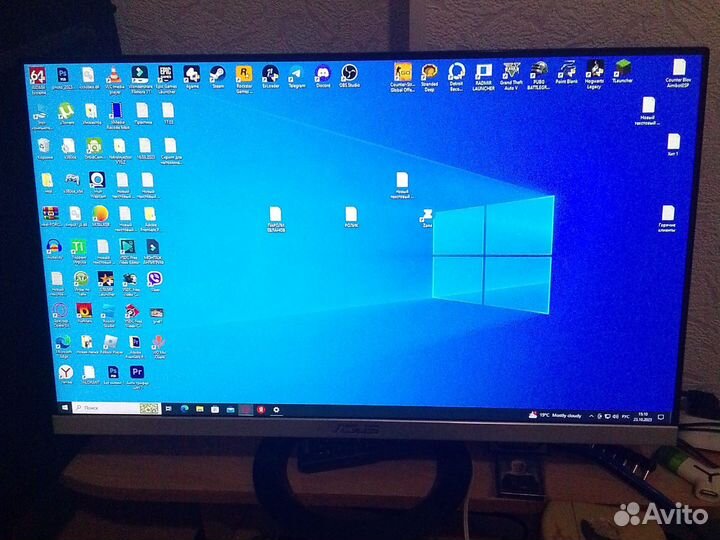Launch VLC media player shortcut
This screenshot has width=720, height=540.
114,81
